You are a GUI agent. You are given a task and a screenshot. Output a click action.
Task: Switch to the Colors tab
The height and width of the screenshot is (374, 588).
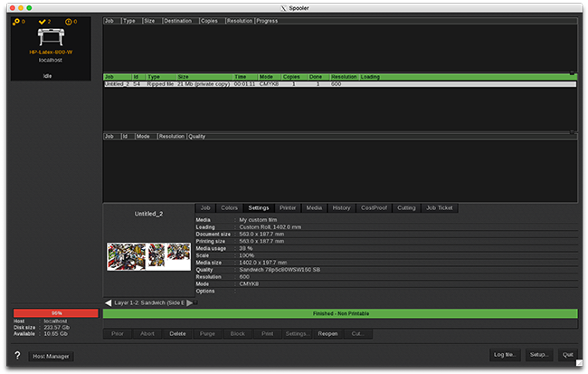(x=230, y=207)
